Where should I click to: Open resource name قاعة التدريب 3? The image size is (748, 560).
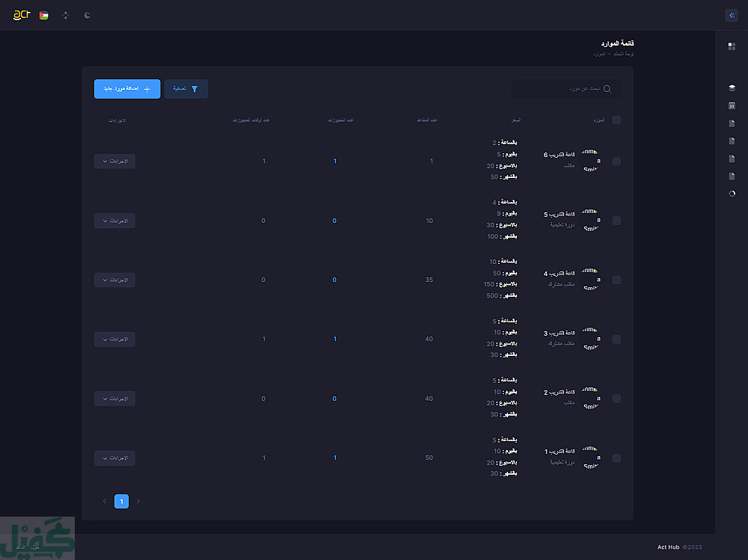pyautogui.click(x=559, y=333)
